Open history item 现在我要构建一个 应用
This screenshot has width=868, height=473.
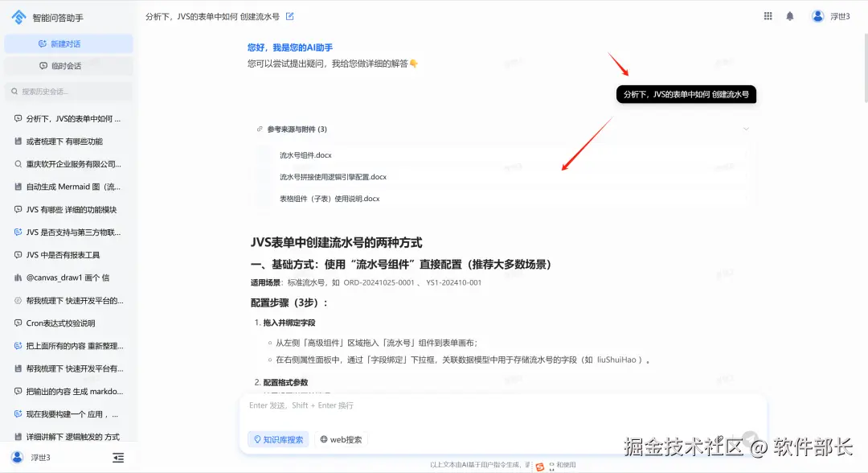click(x=72, y=413)
